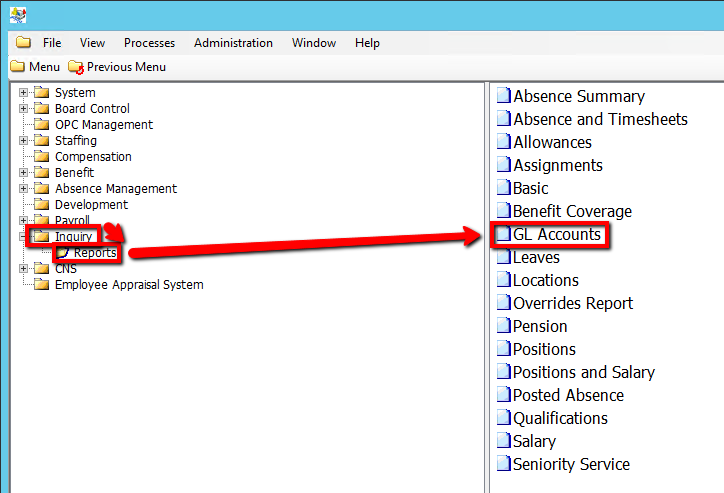Click the Absence Summary report icon
The image size is (724, 493).
click(504, 97)
